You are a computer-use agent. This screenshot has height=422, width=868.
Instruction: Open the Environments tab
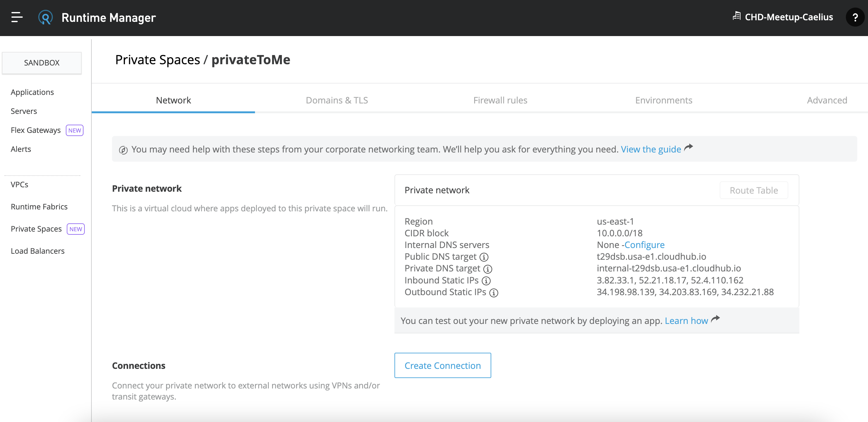[663, 100]
